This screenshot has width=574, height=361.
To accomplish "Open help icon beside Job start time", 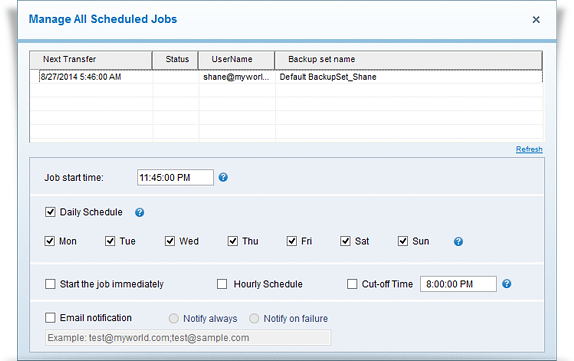I will coord(223,177).
